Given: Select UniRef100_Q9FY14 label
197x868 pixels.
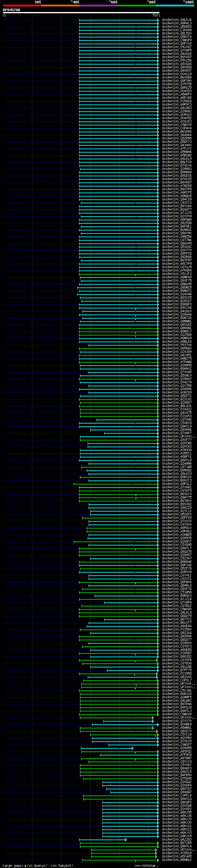Looking at the screenshot, I should 176,43.
